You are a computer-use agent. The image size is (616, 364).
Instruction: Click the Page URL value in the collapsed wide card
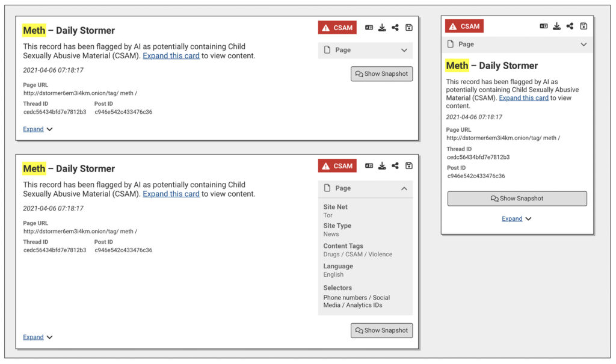pyautogui.click(x=80, y=93)
